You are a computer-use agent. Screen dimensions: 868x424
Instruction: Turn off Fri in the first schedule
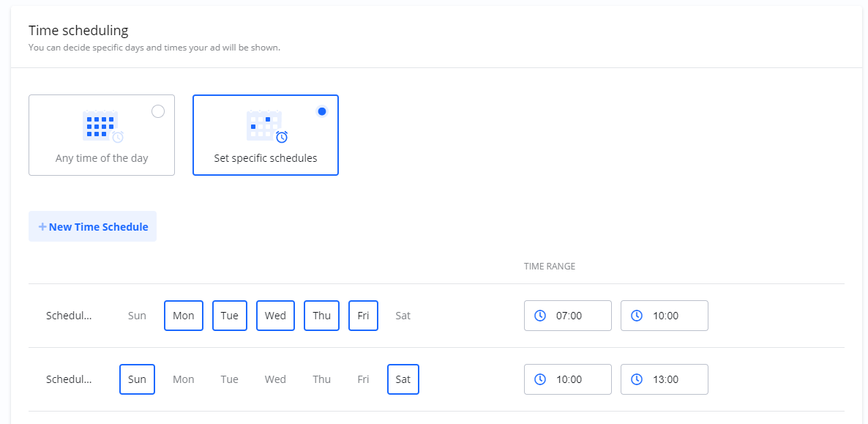[363, 316]
